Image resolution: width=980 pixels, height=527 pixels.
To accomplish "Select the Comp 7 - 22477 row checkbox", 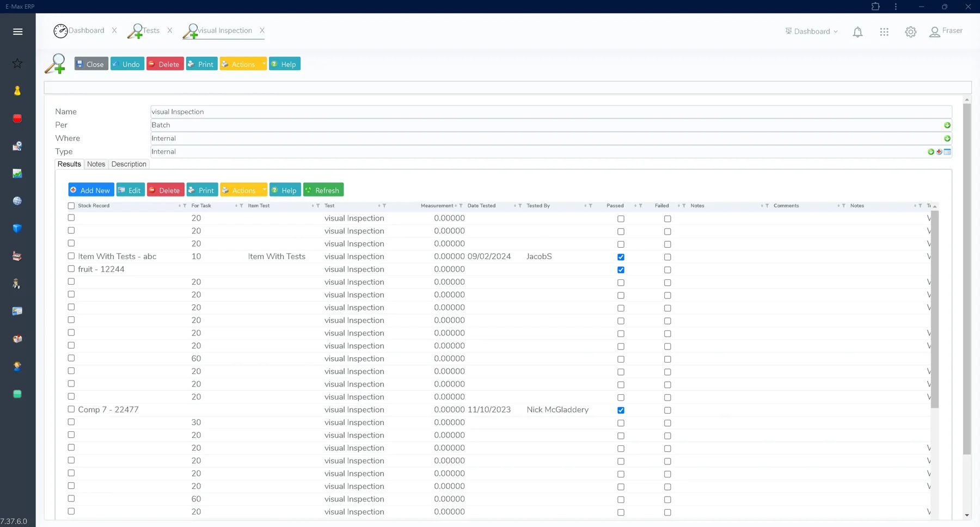I will pyautogui.click(x=71, y=409).
